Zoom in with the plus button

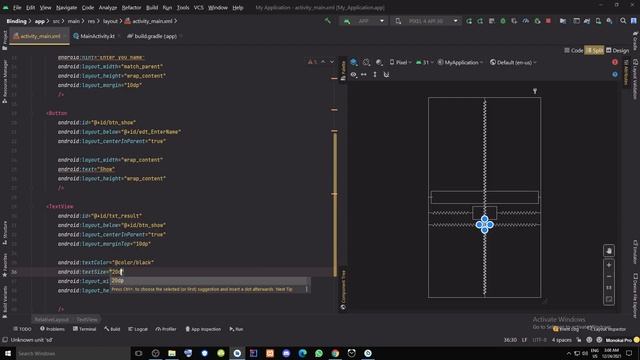point(609,265)
